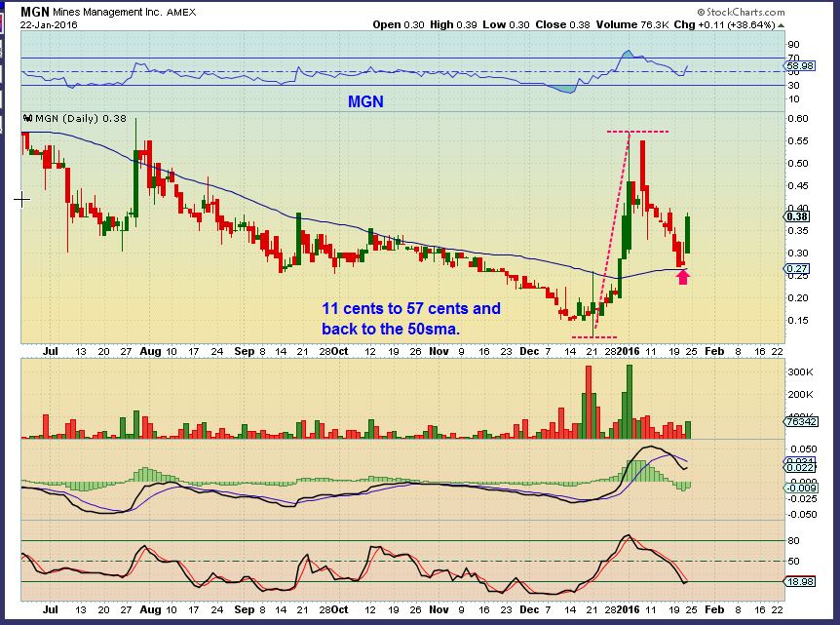Click the MGN ticker symbol in the header

pyautogui.click(x=35, y=12)
